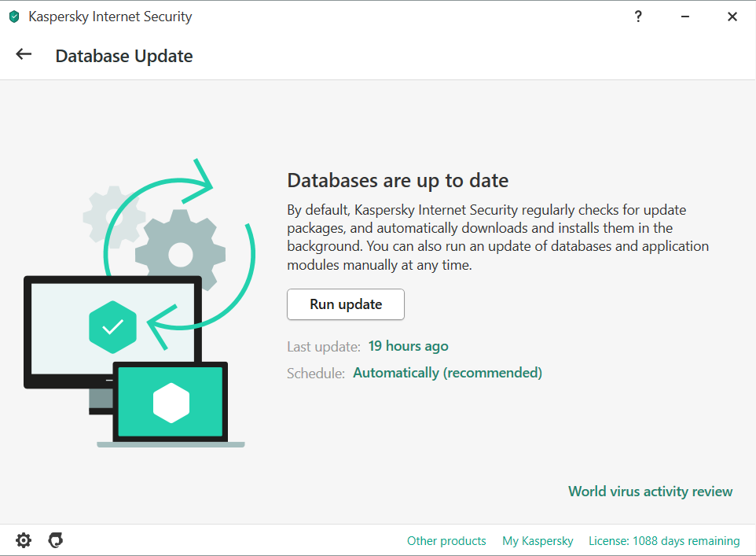Screen dimensions: 756x556
Task: Open the support agent icon
Action: point(55,540)
